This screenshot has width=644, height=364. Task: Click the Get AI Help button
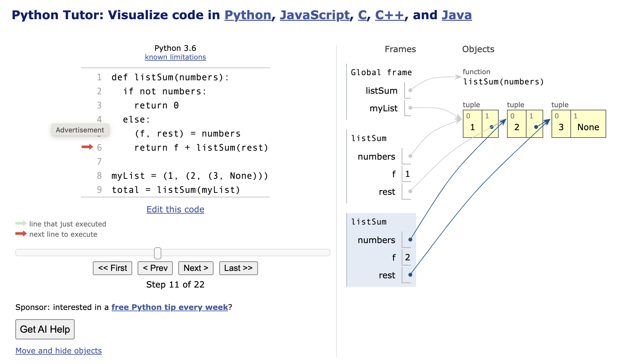(x=45, y=329)
